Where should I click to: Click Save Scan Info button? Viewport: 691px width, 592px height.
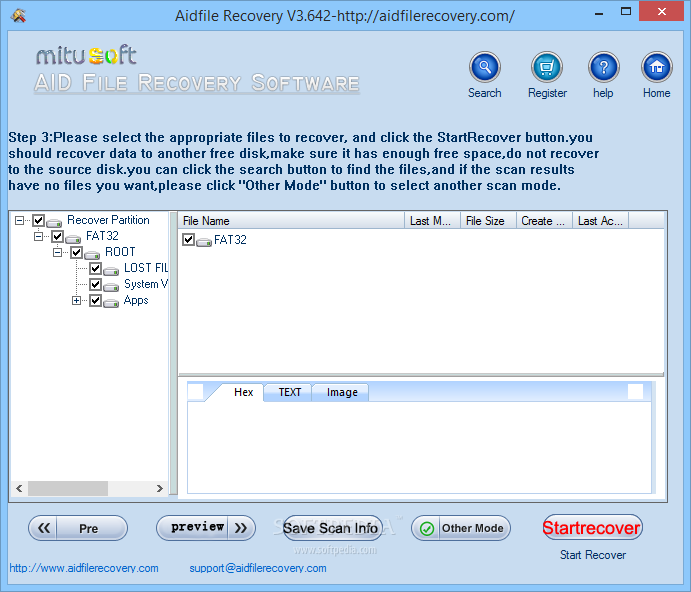333,528
